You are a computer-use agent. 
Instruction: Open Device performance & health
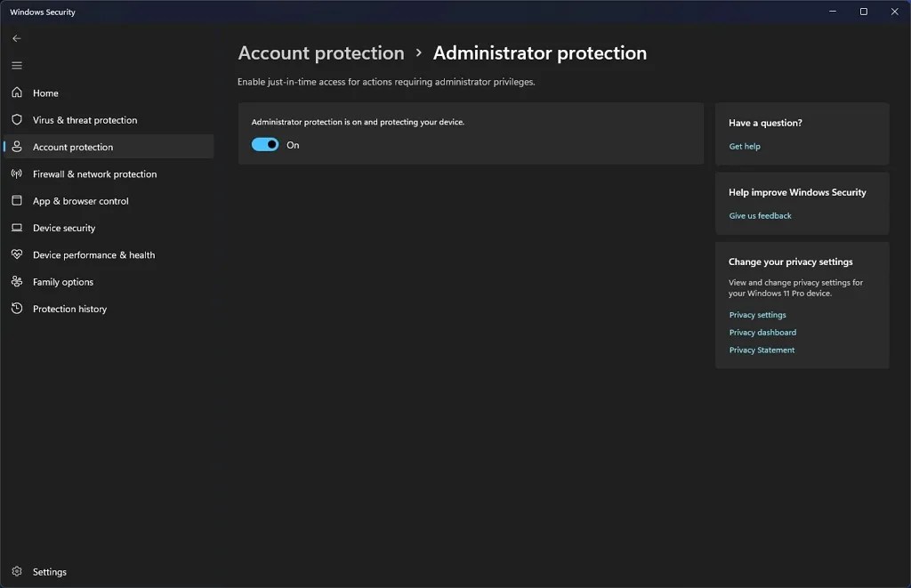[109, 254]
